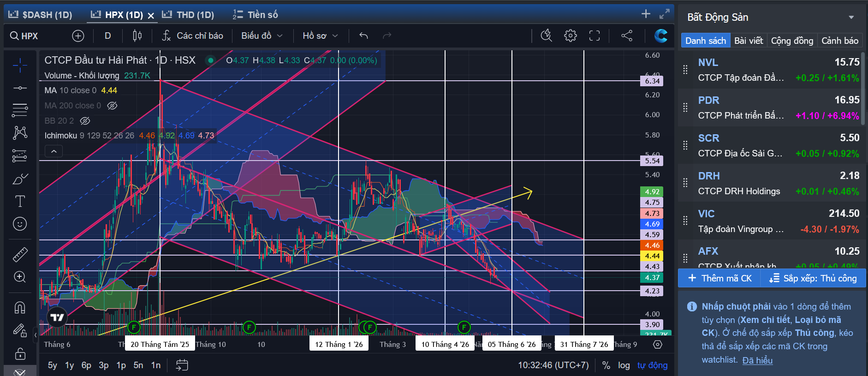Select the text annotation tool

19,201
